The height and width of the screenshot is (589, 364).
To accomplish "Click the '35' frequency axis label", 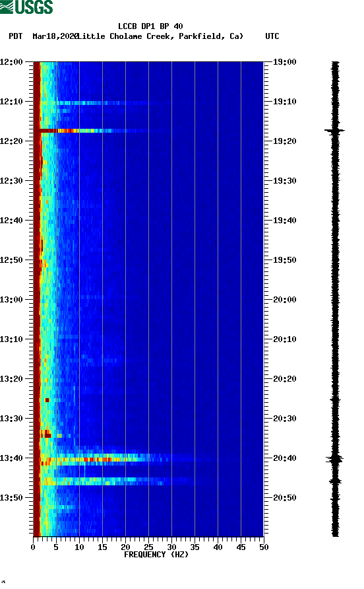I will (x=195, y=547).
